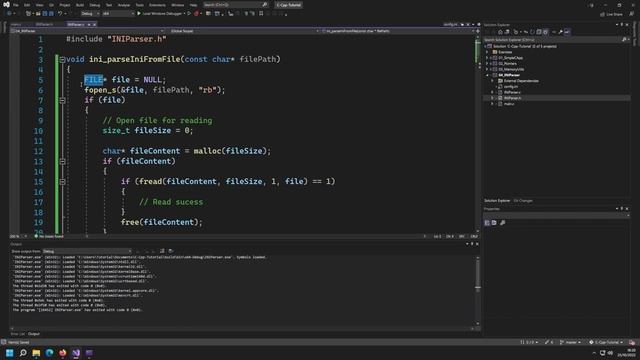Click the Solution Explorer properties wrench icon
640x360 pixels.
(560, 32)
